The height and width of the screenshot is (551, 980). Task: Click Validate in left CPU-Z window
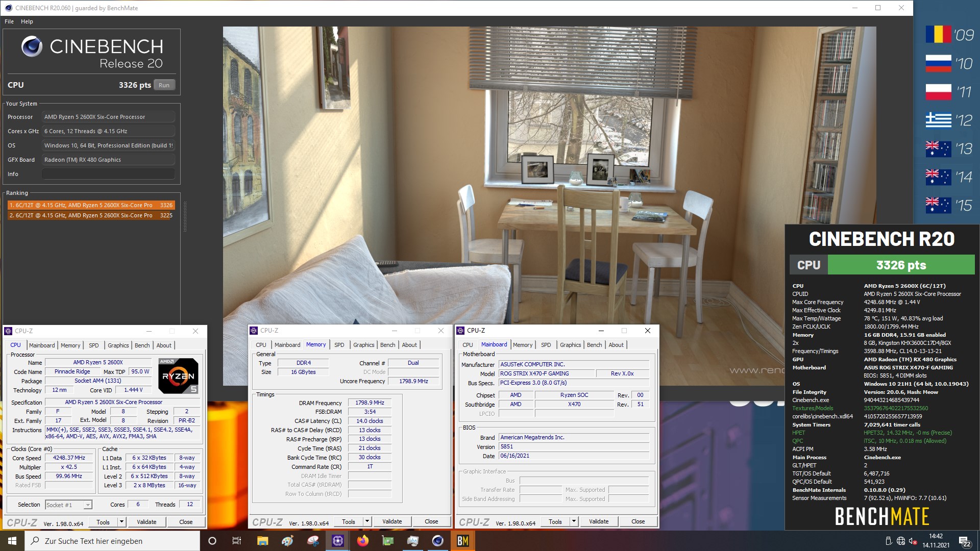[146, 522]
